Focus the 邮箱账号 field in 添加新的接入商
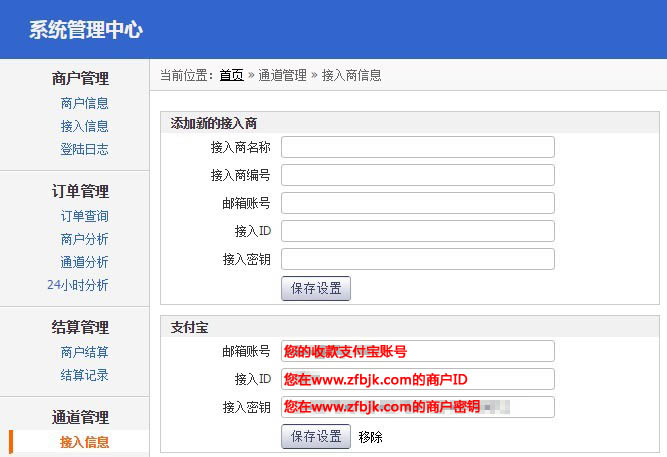 [418, 203]
